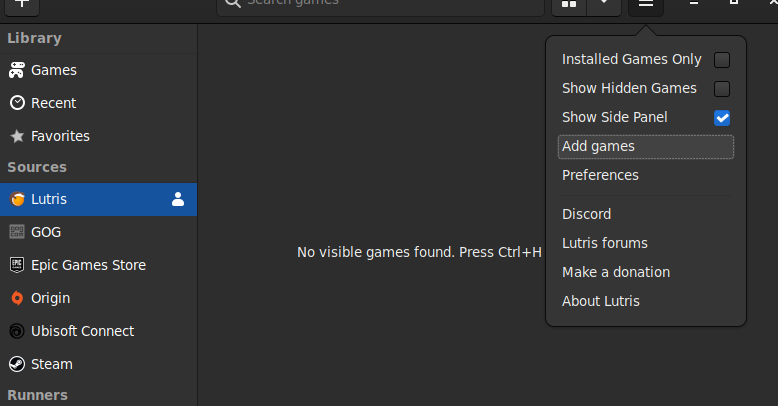Click the plus add game button

coord(22,4)
